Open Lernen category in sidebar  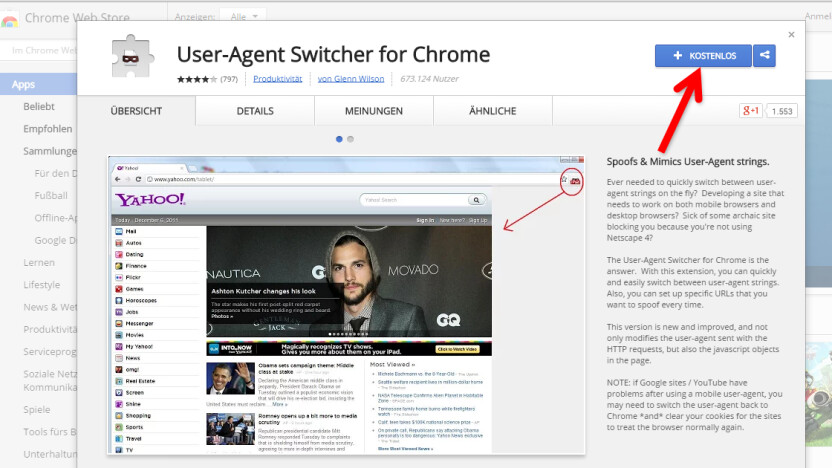click(x=39, y=263)
